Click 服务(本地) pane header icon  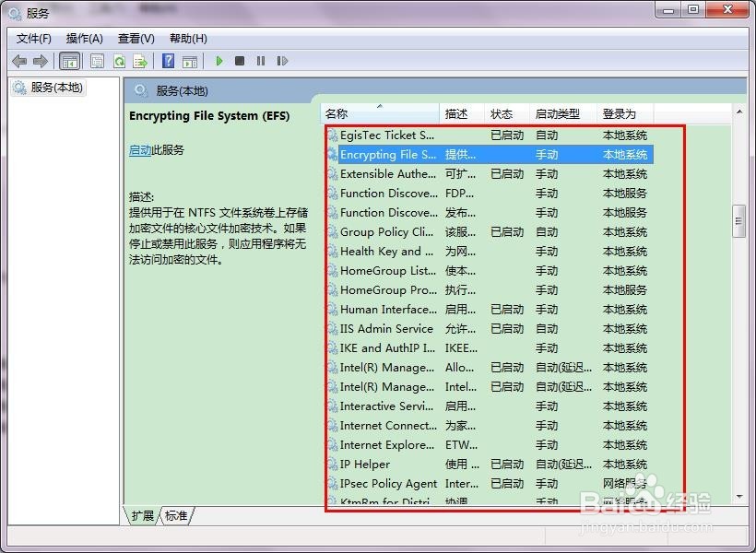pos(141,90)
